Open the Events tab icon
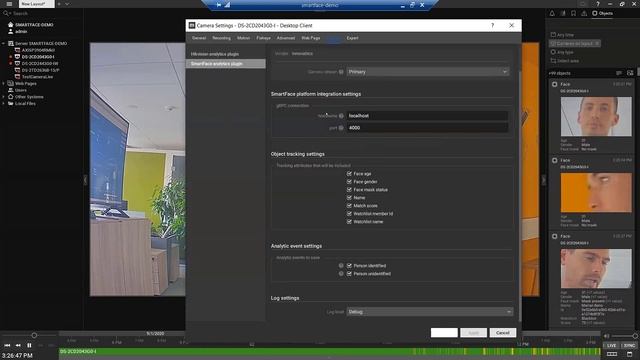 584,13
